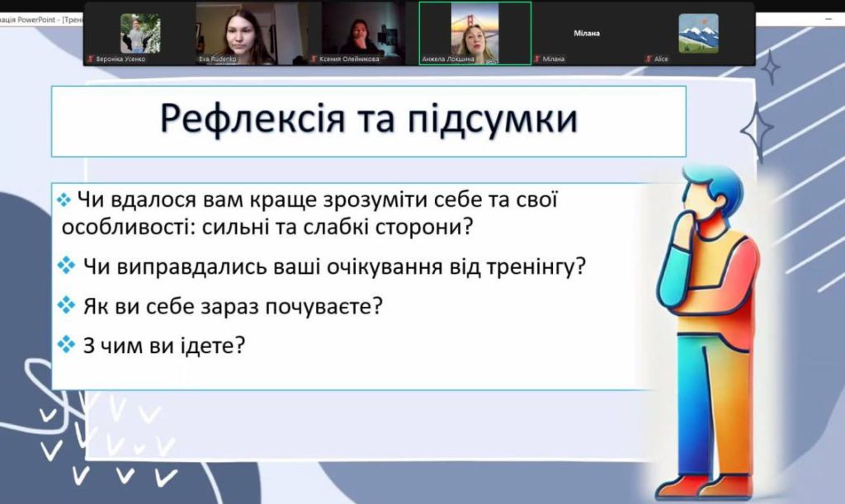Click the Eva Rudenko name label
The height and width of the screenshot is (504, 845).
pyautogui.click(x=217, y=59)
